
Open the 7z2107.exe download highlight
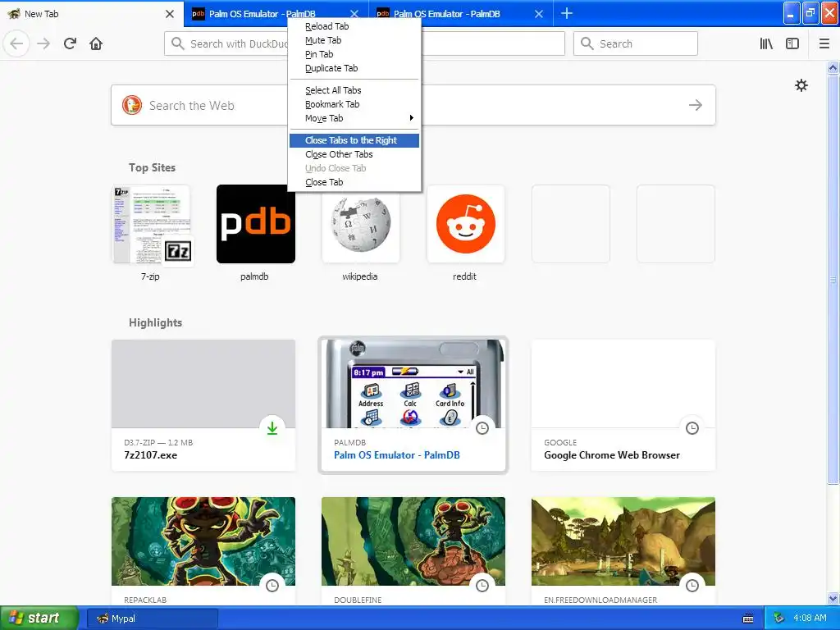click(203, 405)
